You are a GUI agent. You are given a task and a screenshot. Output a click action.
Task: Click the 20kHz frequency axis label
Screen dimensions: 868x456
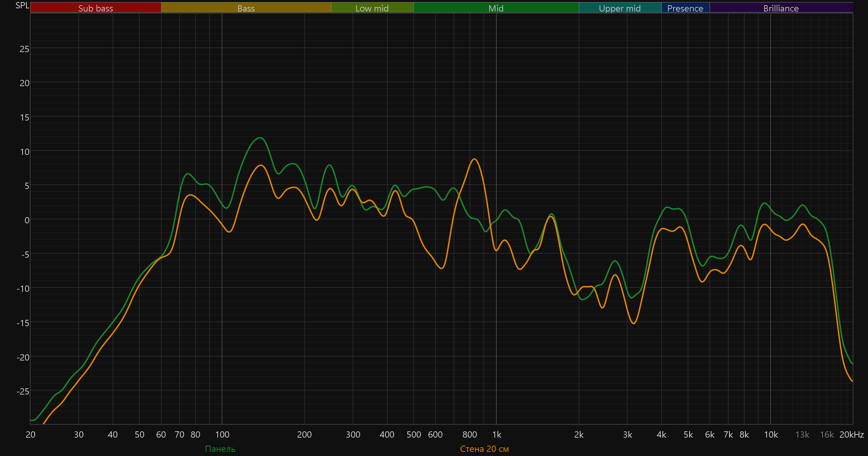(x=851, y=434)
